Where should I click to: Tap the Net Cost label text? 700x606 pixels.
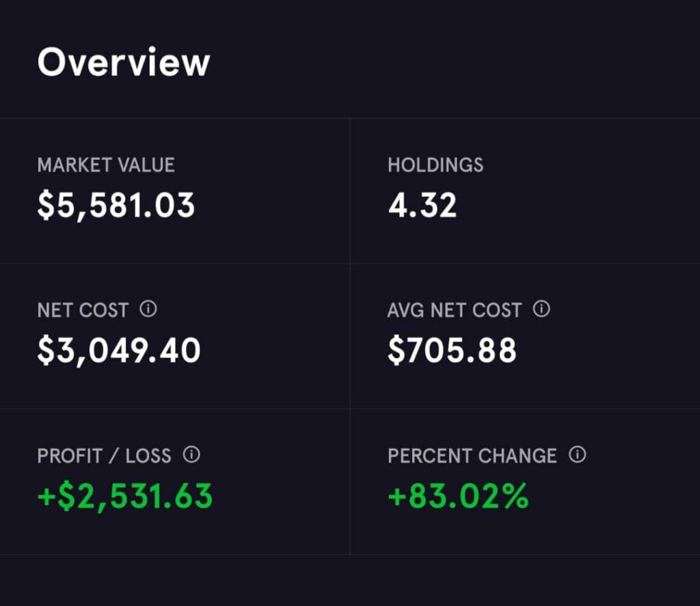click(x=83, y=310)
